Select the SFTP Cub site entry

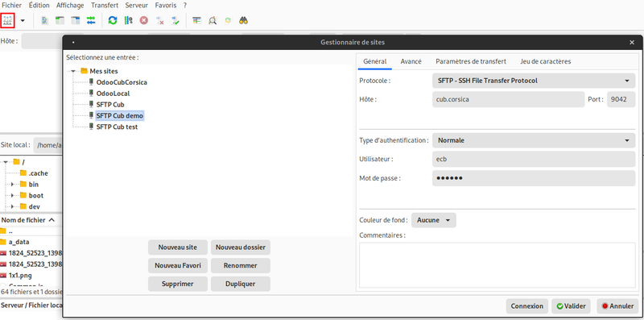110,105
